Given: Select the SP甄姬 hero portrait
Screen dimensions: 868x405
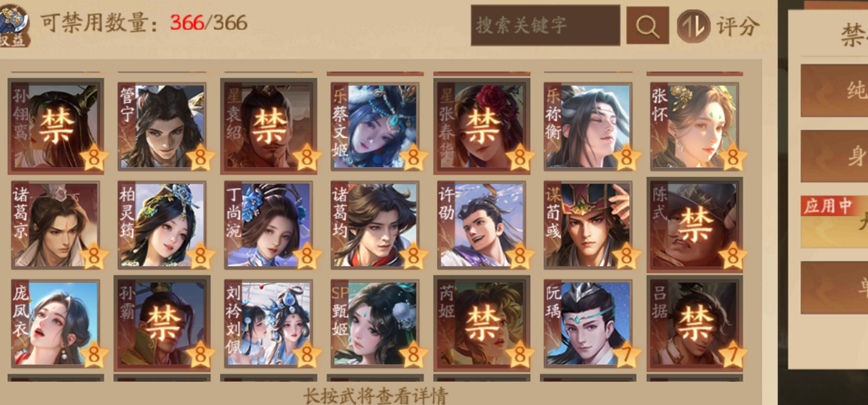Looking at the screenshot, I should 375,324.
